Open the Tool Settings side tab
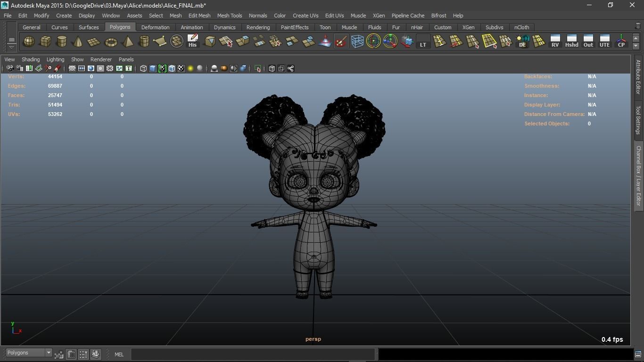The image size is (644, 362). click(x=638, y=120)
